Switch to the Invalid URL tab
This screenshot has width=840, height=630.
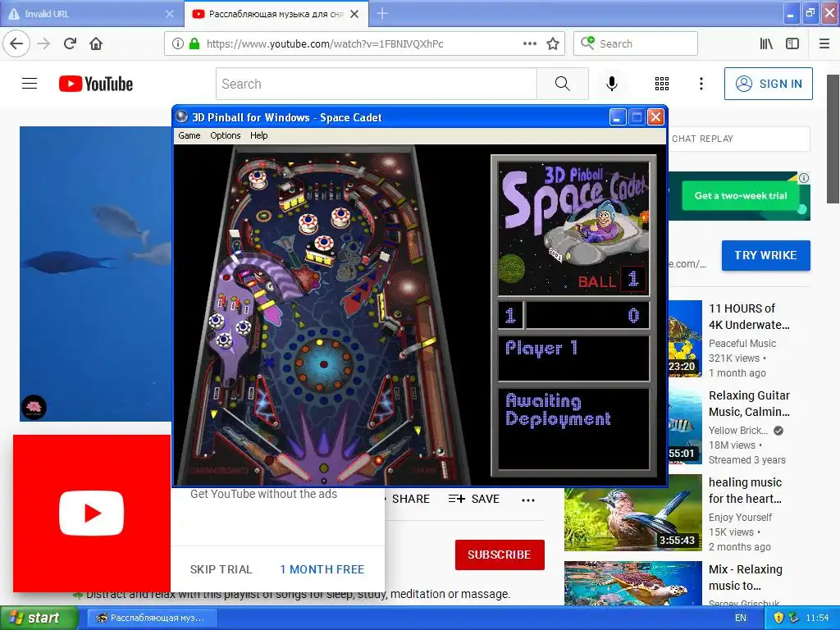coord(92,14)
